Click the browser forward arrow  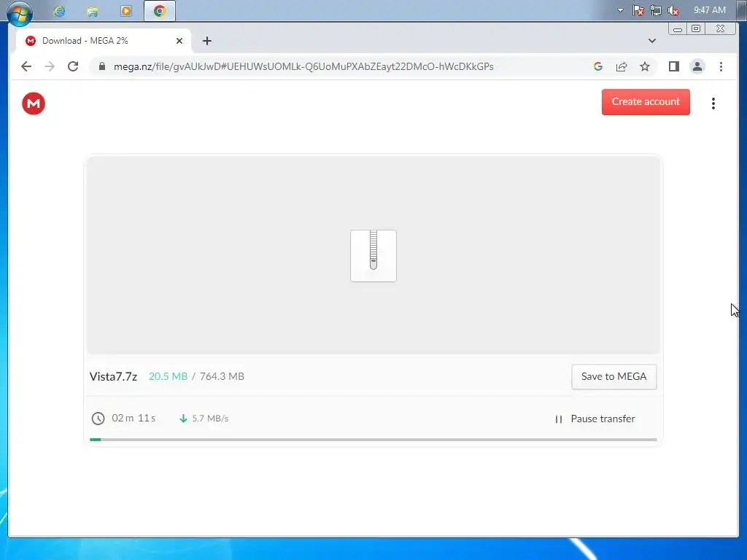tap(50, 66)
